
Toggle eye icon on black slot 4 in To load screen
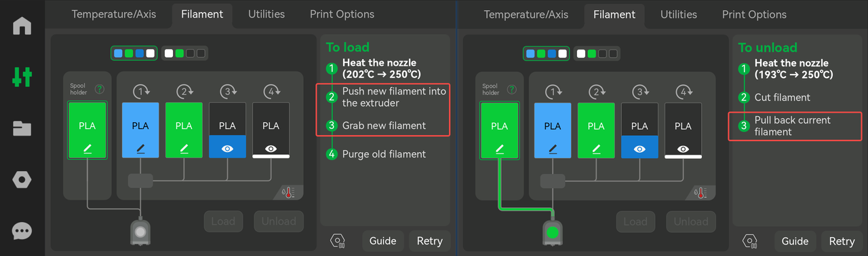[x=271, y=147]
